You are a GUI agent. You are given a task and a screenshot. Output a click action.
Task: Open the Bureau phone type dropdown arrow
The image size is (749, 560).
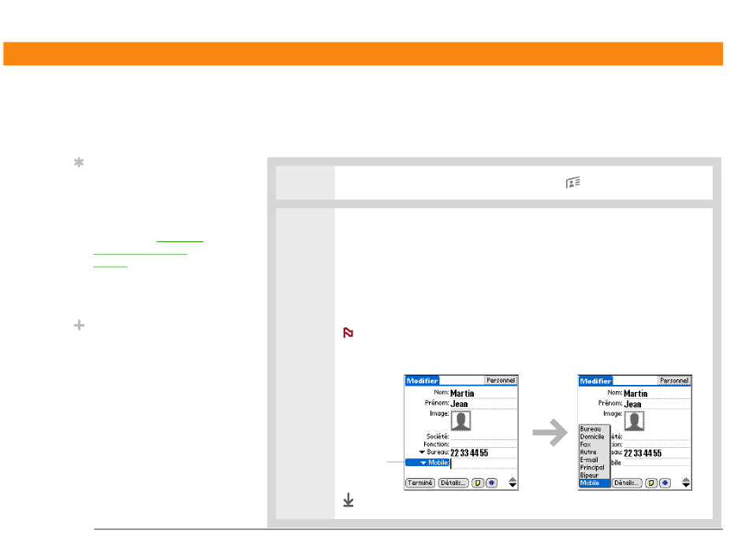pos(422,452)
